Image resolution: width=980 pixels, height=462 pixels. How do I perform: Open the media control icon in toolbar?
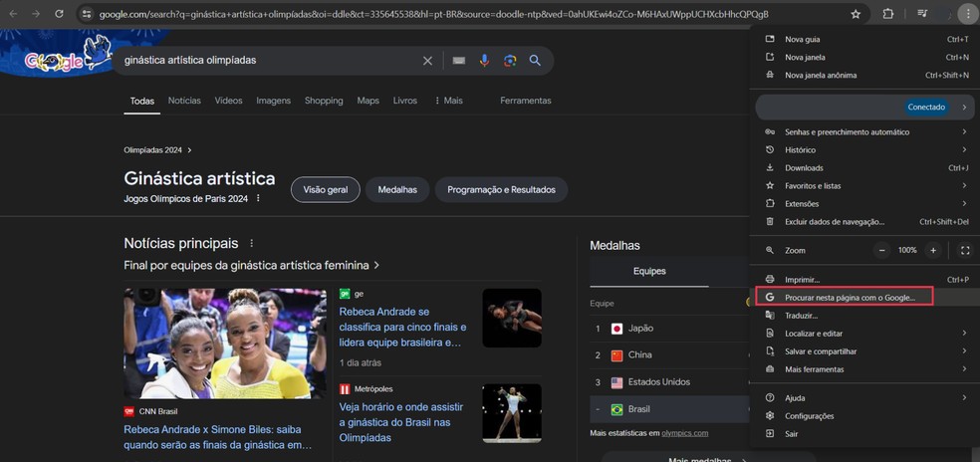click(x=922, y=14)
